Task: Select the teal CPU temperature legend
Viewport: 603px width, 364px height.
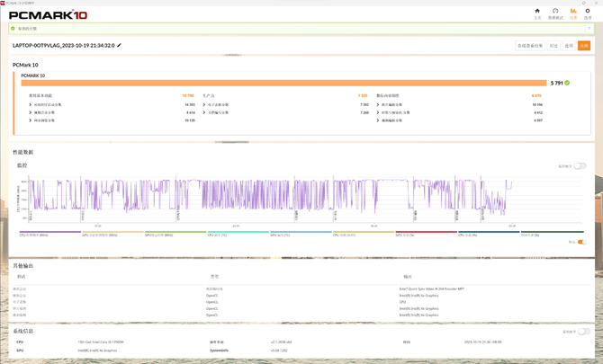Action: (x=238, y=234)
